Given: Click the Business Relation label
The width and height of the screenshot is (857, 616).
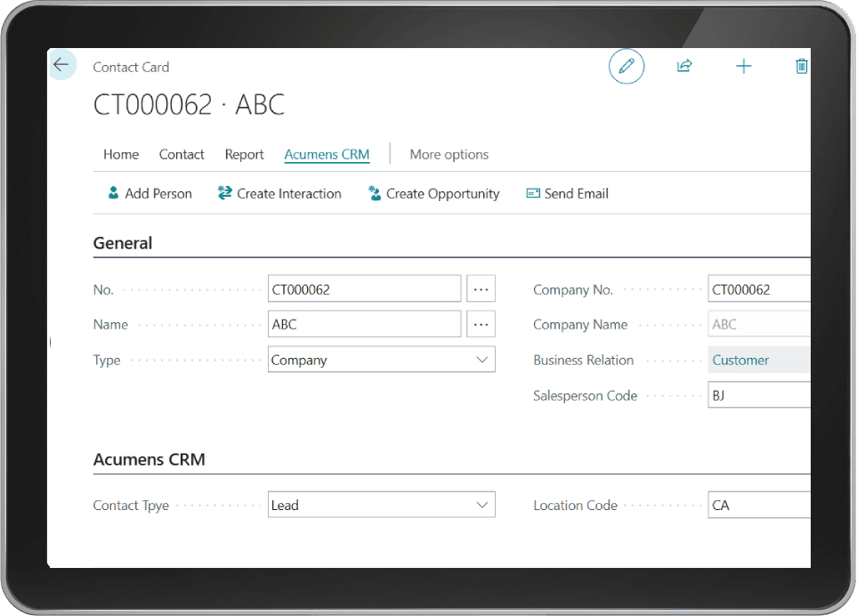Looking at the screenshot, I should tap(583, 361).
